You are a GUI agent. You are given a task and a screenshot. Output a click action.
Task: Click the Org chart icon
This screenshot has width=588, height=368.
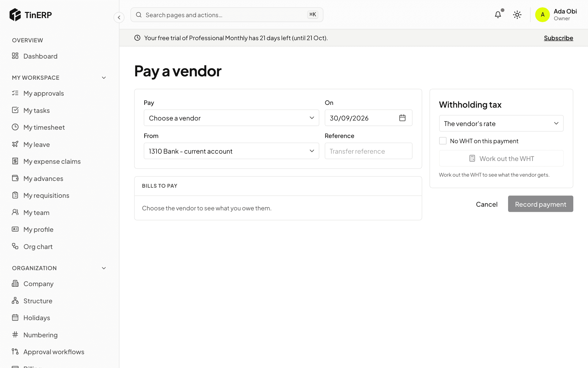pyautogui.click(x=15, y=246)
